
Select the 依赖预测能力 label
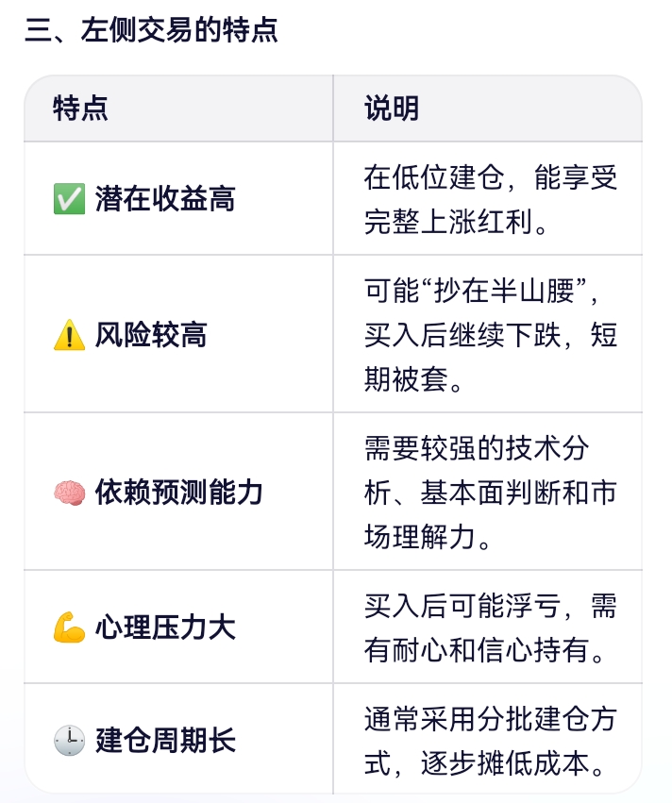[178, 493]
